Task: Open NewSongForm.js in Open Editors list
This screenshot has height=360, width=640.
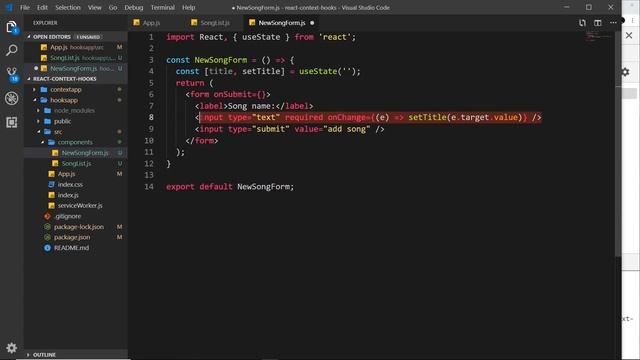Action: pyautogui.click(x=76, y=69)
